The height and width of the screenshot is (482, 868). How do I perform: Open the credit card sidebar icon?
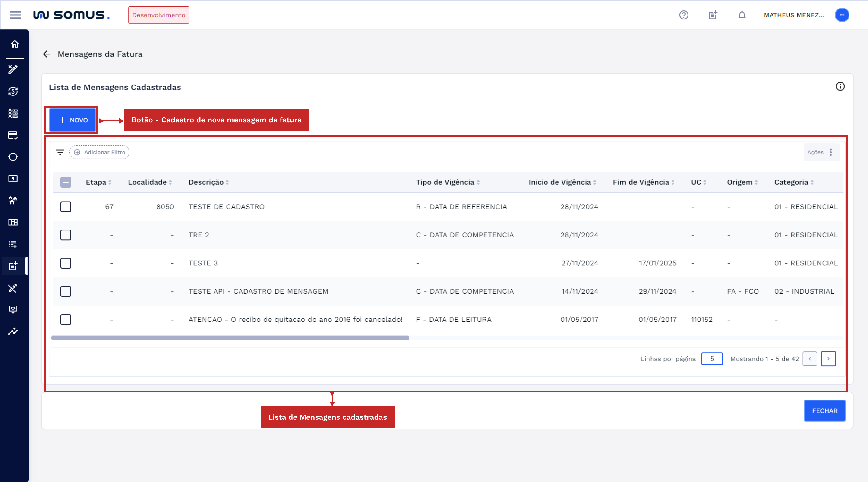pyautogui.click(x=13, y=135)
